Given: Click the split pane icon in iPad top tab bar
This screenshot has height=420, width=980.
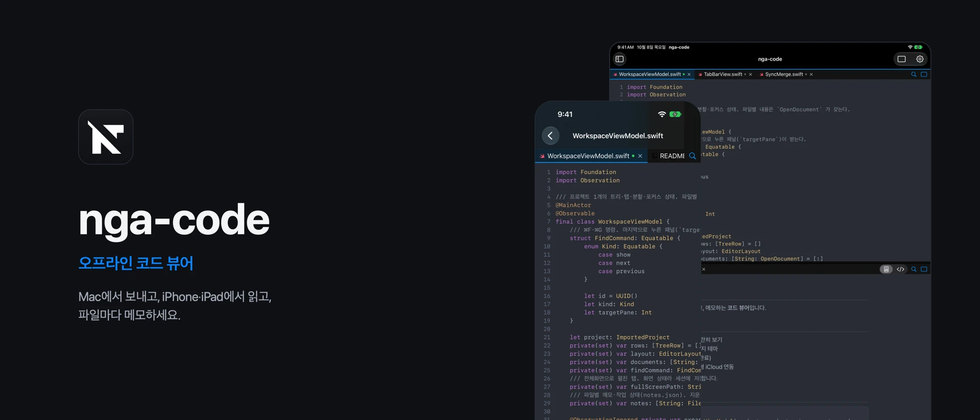Looking at the screenshot, I should [x=924, y=75].
